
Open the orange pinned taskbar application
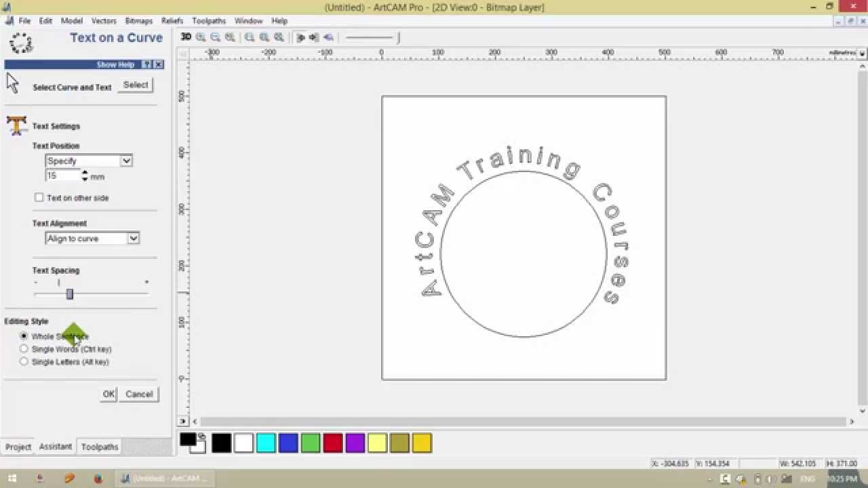point(69,479)
